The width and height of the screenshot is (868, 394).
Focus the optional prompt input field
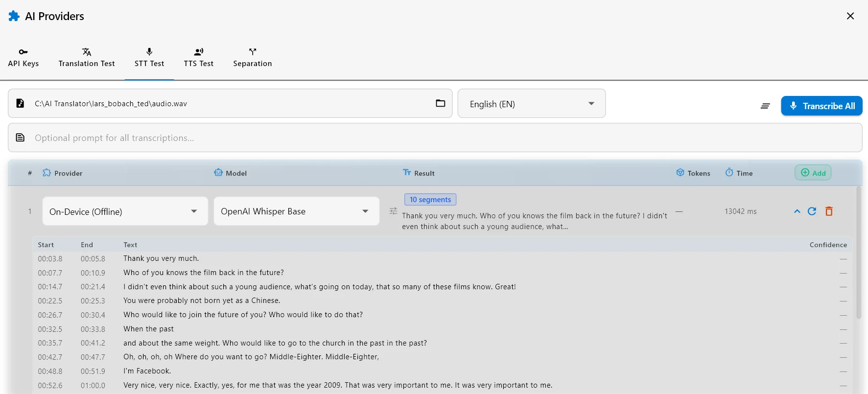tap(435, 138)
